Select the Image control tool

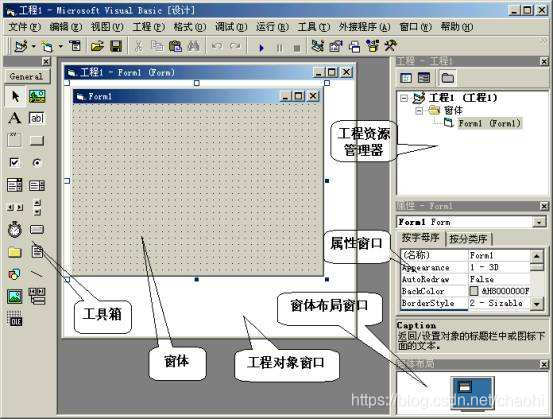15,297
